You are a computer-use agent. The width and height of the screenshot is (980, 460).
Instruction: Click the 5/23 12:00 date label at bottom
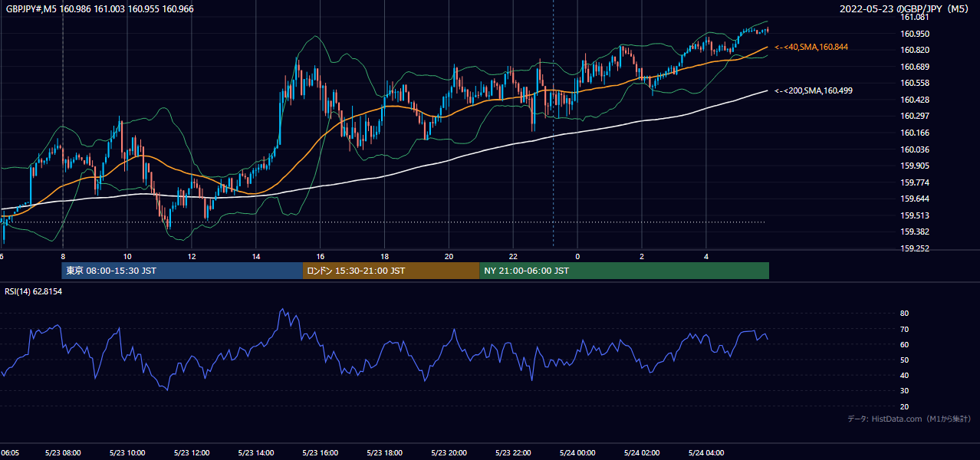pyautogui.click(x=192, y=453)
